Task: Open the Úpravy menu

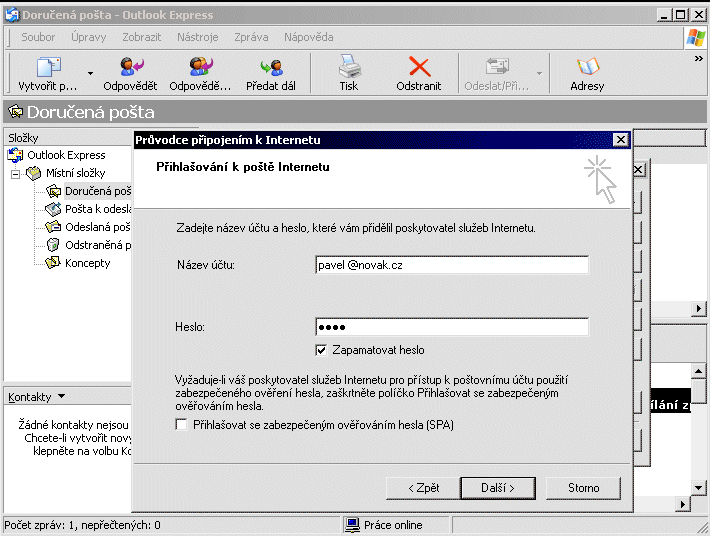Action: coord(88,37)
